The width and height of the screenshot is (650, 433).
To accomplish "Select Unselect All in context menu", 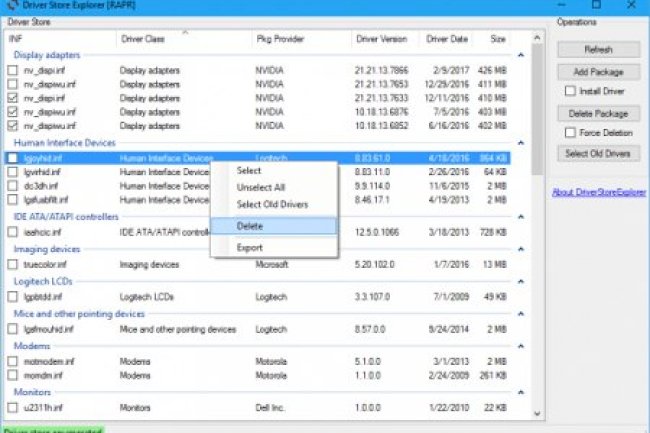I will (x=261, y=188).
